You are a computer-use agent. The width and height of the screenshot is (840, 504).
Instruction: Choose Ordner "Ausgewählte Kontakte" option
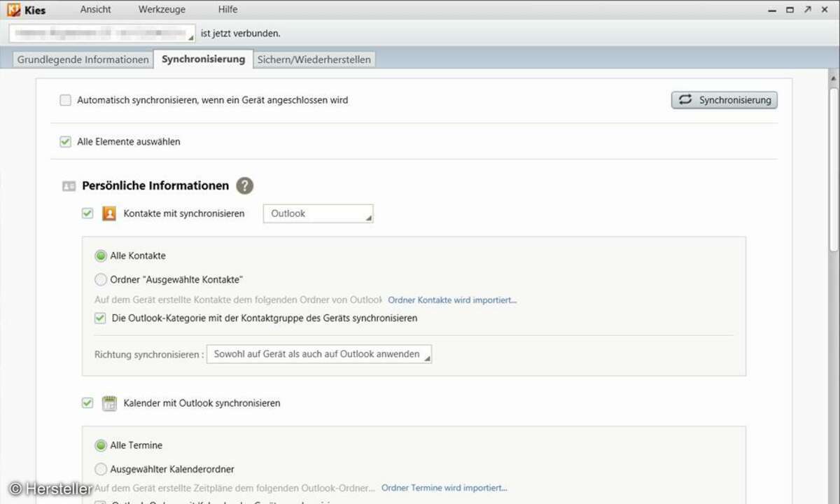[101, 280]
